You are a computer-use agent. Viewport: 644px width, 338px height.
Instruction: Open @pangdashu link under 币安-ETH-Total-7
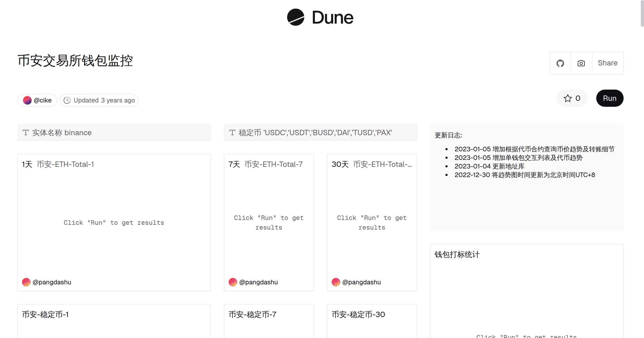pyautogui.click(x=258, y=282)
